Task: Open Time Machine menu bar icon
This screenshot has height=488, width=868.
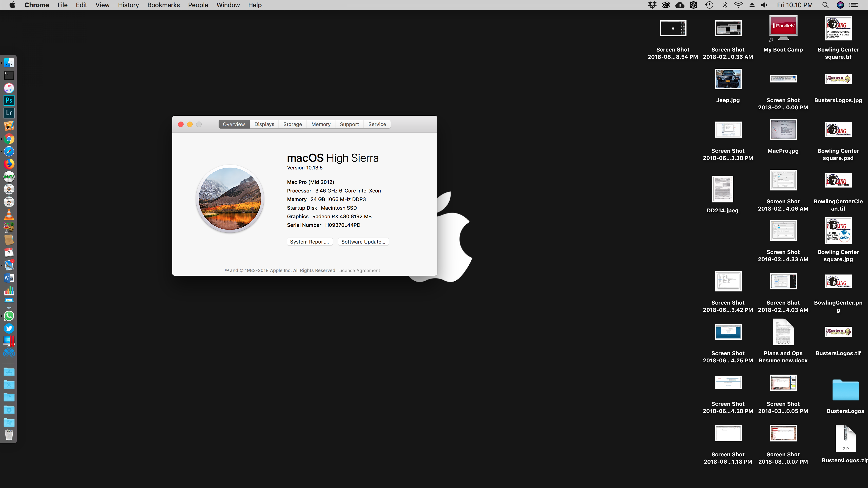Action: point(709,5)
